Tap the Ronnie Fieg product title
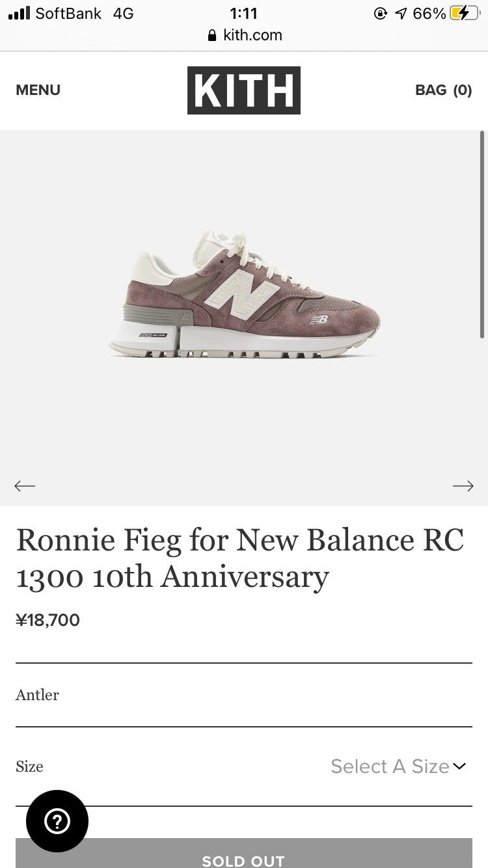The image size is (488, 868). coord(239,558)
